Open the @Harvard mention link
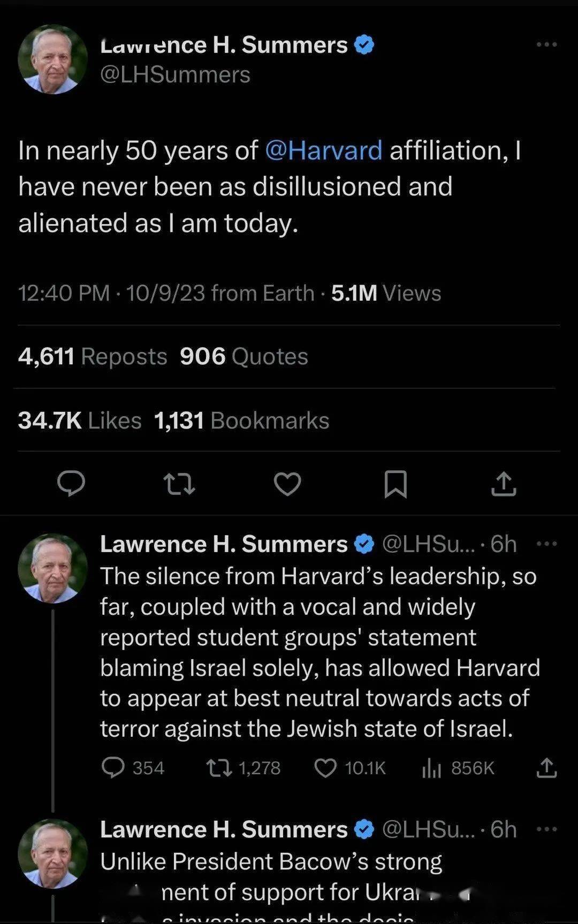578x924 pixels. click(x=324, y=150)
